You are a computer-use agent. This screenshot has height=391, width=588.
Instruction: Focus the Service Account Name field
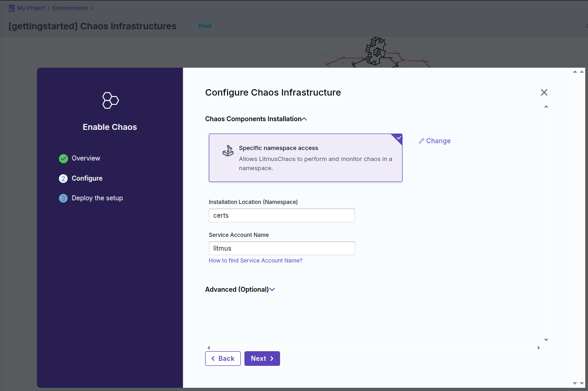click(x=281, y=248)
